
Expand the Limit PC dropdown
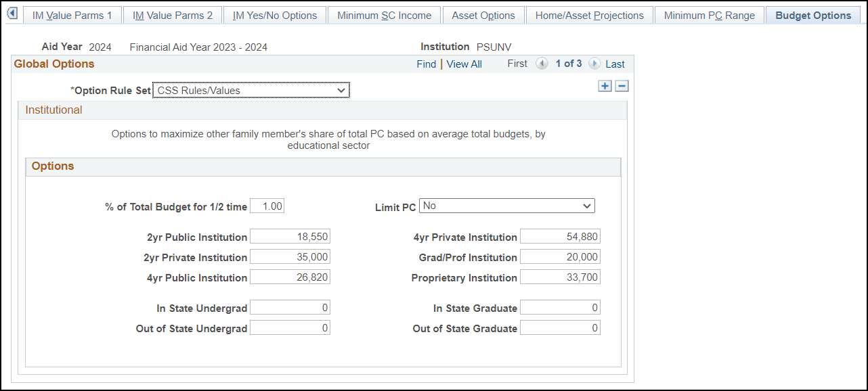(588, 206)
